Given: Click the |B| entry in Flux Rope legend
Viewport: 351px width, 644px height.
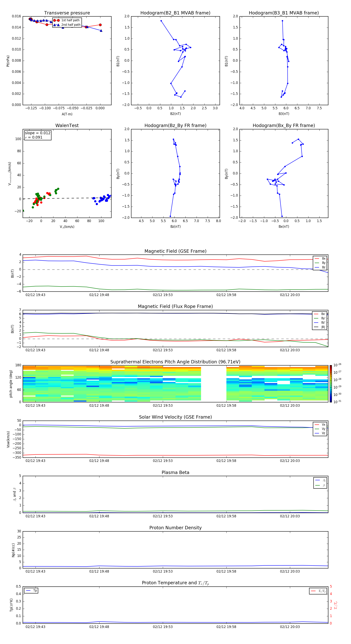Looking at the screenshot, I should [320, 327].
